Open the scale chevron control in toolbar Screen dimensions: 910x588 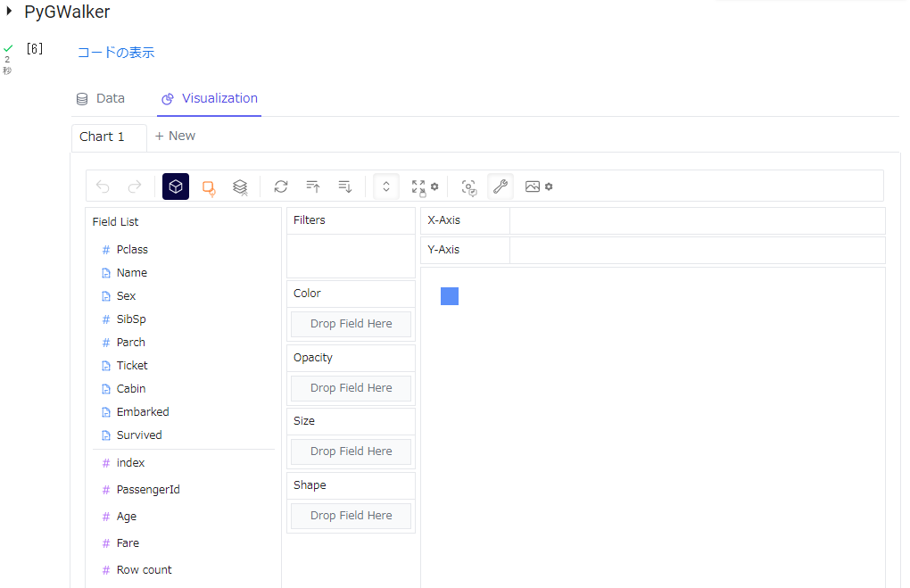385,186
